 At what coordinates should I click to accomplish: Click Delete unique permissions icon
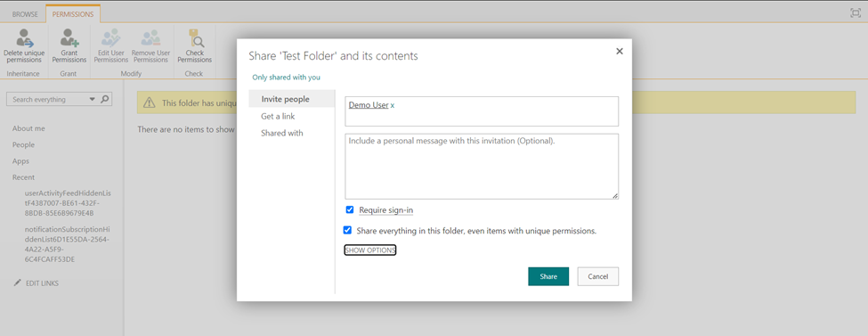pyautogui.click(x=24, y=38)
